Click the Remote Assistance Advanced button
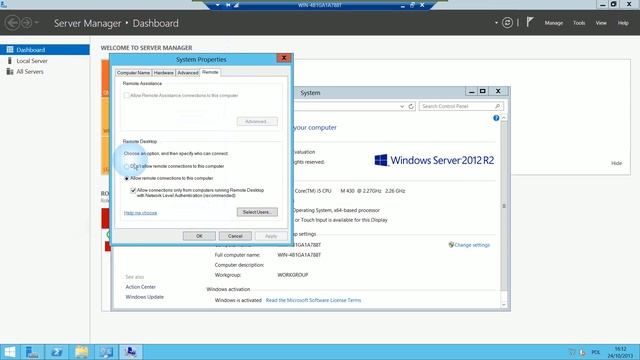The image size is (640, 360). pos(257,122)
